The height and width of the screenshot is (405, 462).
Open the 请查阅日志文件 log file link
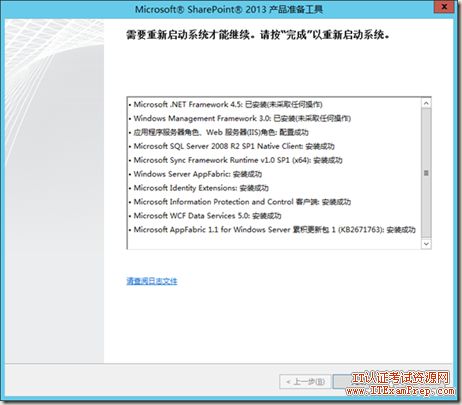click(x=152, y=281)
